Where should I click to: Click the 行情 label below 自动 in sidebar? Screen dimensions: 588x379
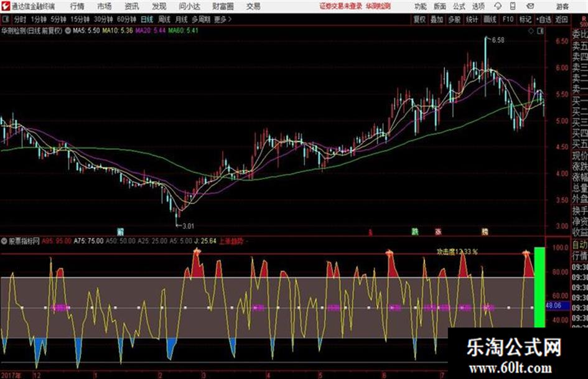[x=580, y=256]
